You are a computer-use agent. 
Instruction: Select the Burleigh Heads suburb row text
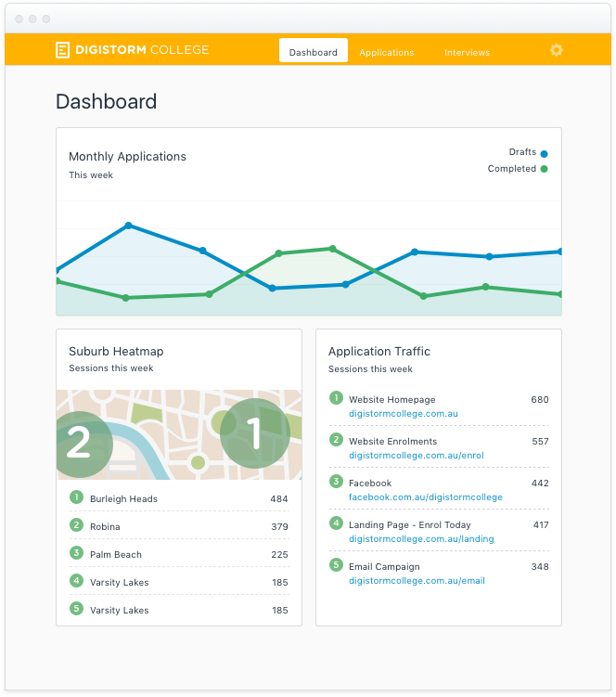click(x=123, y=498)
